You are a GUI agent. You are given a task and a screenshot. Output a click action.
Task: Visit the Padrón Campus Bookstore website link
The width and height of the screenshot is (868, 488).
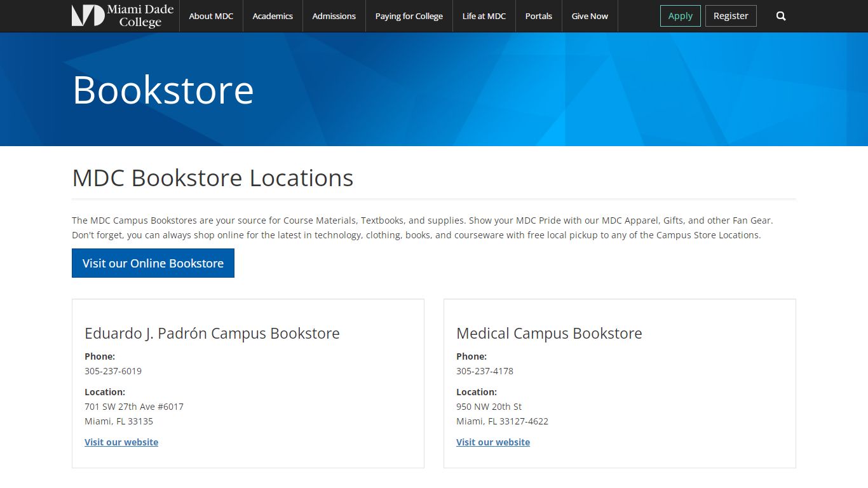point(121,442)
